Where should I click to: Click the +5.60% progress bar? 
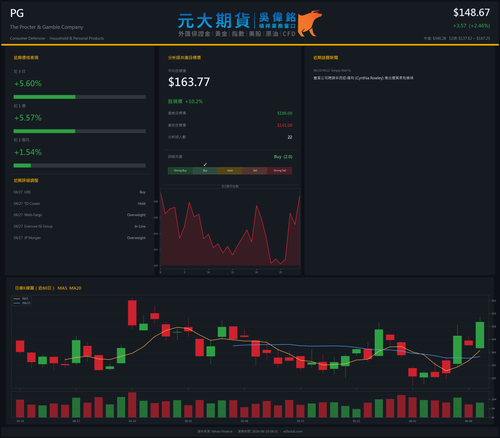[x=80, y=97]
